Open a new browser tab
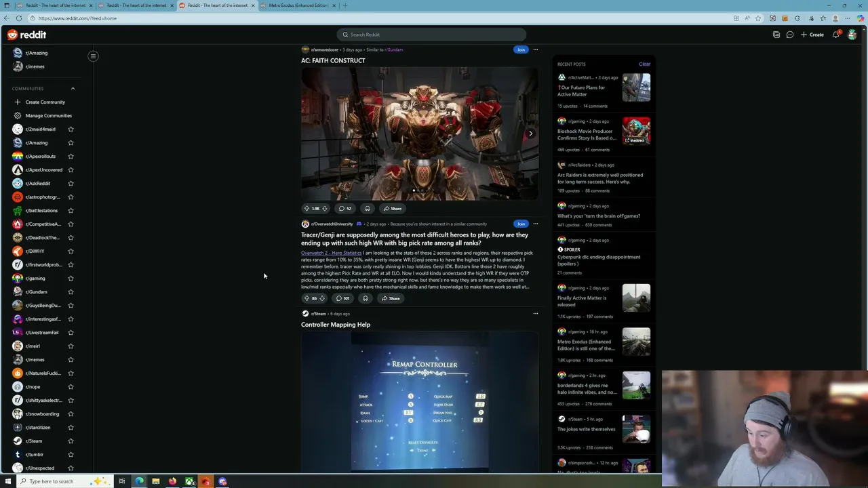This screenshot has height=488, width=868. tap(345, 5)
